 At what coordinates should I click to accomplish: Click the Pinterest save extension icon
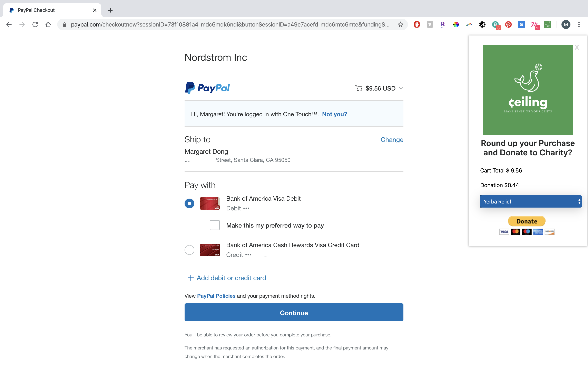(x=508, y=24)
